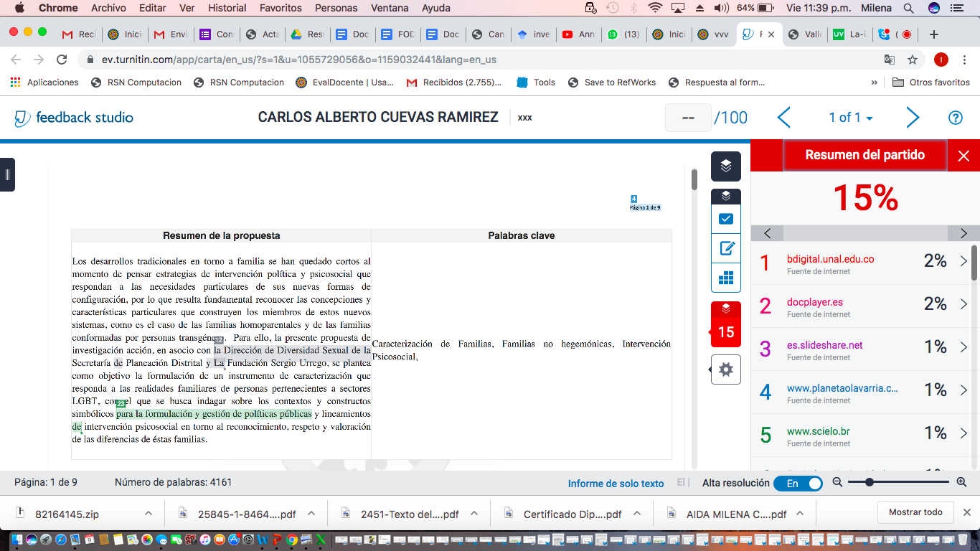Open the Archivo menu
The image size is (980, 551).
[x=108, y=8]
